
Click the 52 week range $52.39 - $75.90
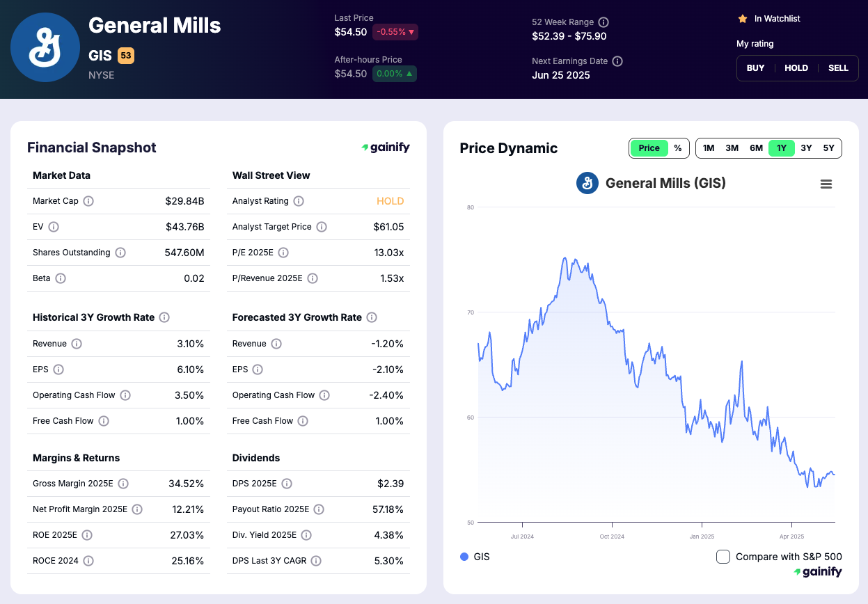tap(569, 36)
